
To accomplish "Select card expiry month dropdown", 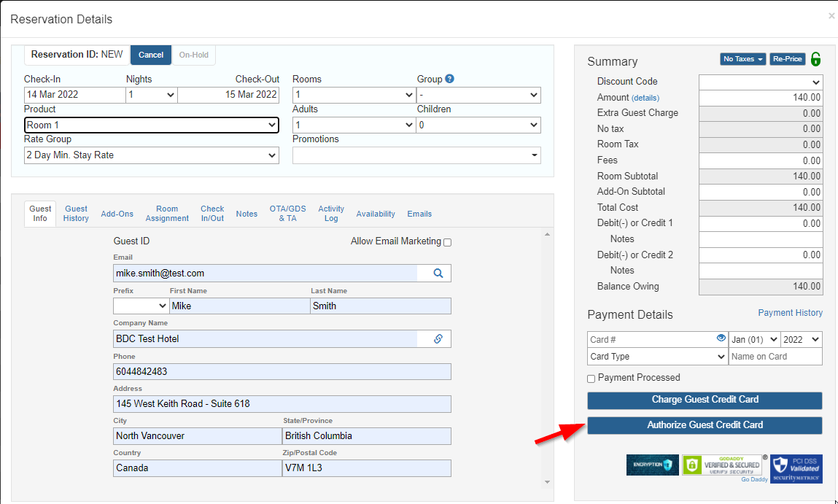I will 754,339.
